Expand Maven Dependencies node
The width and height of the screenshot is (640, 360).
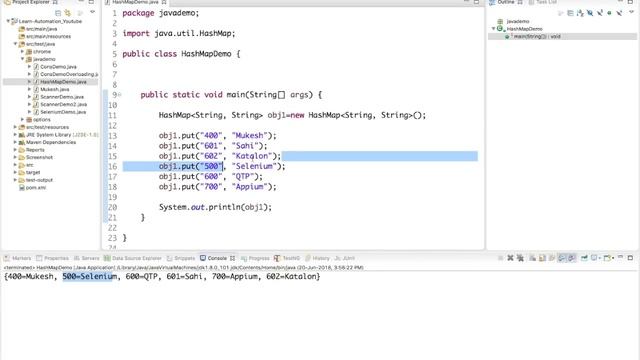[x=15, y=142]
